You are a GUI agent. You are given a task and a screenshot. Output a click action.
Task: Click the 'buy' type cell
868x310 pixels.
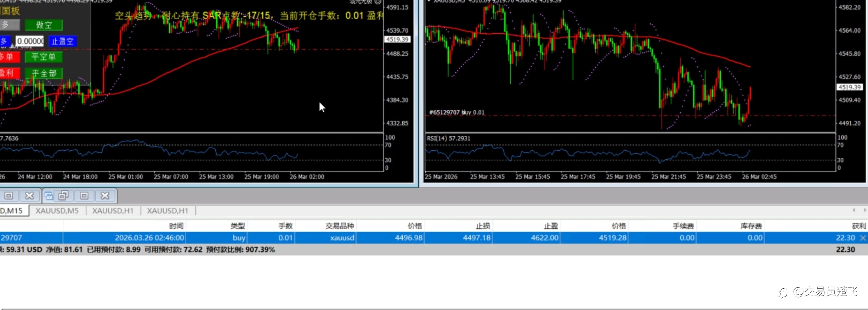click(x=239, y=238)
